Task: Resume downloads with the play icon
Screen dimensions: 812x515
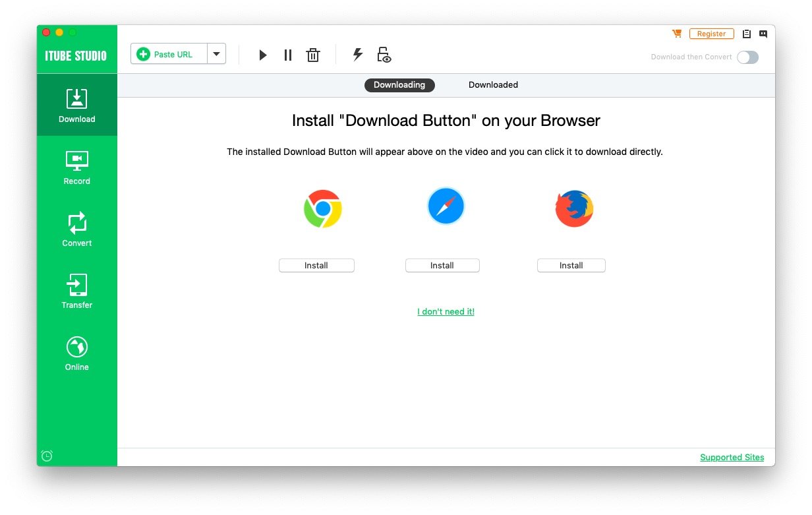Action: (x=263, y=55)
